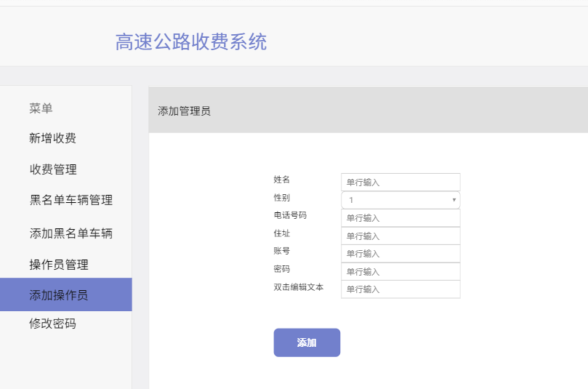Click the highlighted 添加操作员 menu item
The width and height of the screenshot is (588, 389).
click(59, 294)
